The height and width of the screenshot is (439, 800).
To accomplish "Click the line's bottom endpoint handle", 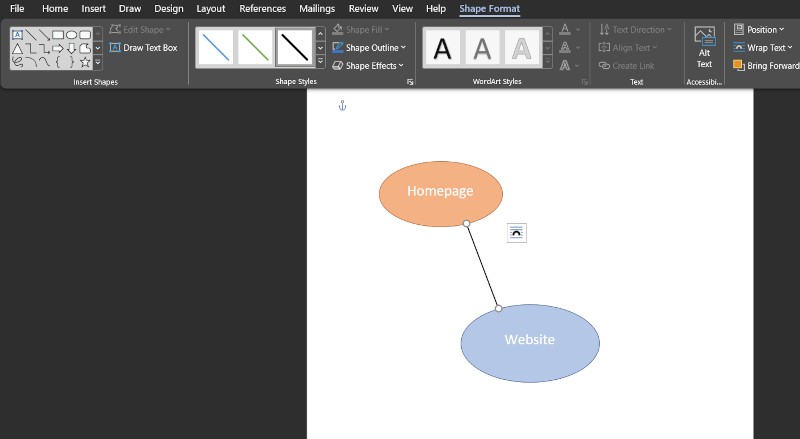I will point(499,308).
